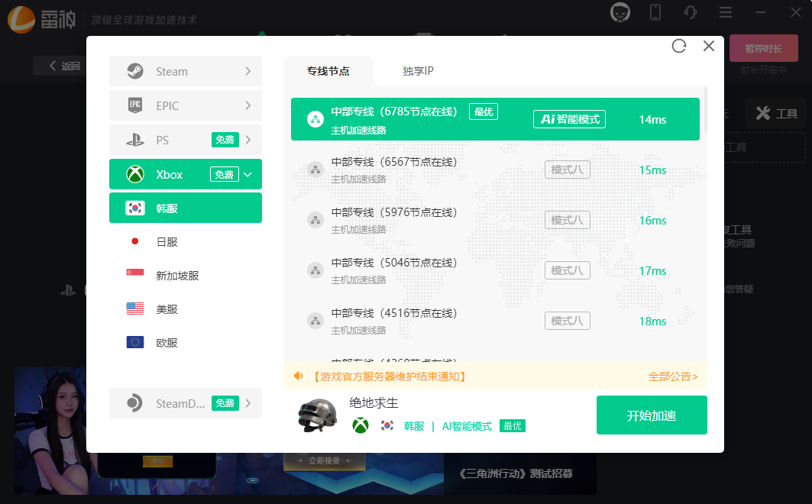The image size is (812, 504).
Task: Click the customer service headset icon
Action: coord(690,12)
